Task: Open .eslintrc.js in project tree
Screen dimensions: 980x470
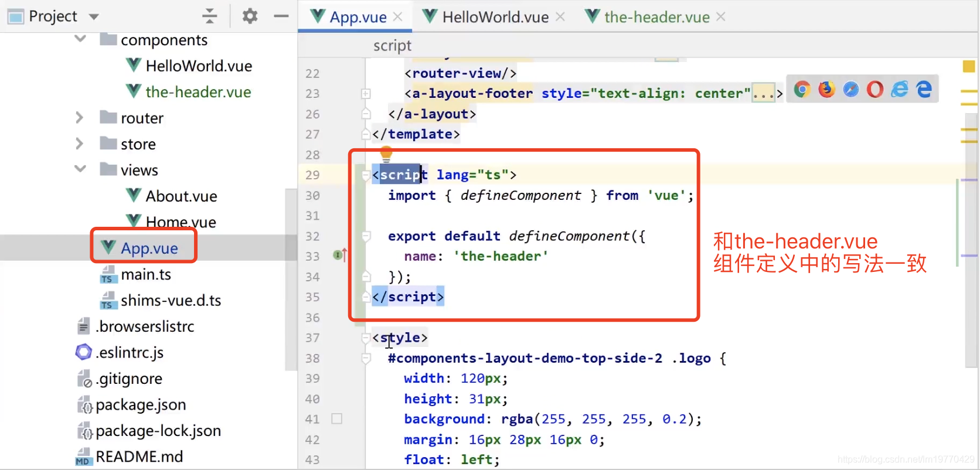Action: (x=130, y=352)
